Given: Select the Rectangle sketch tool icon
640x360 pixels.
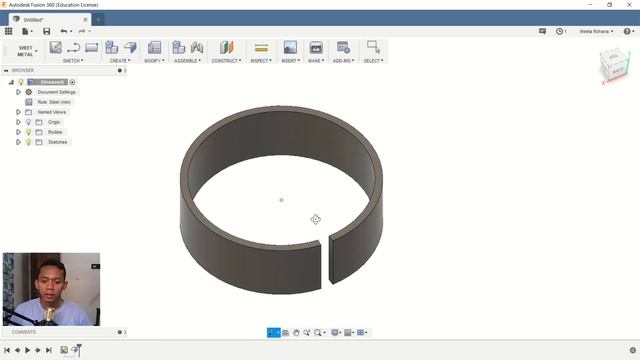Looking at the screenshot, I should (x=91, y=48).
